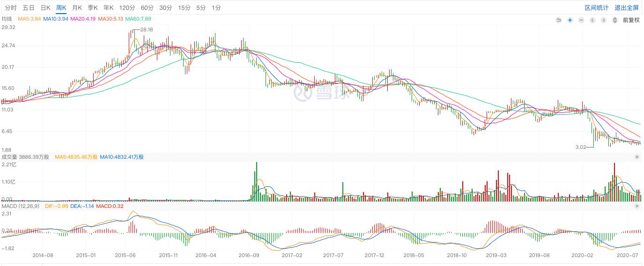The height and width of the screenshot is (266, 644).
Task: Click 退出全屏 to exit fullscreen
Action: tap(627, 8)
